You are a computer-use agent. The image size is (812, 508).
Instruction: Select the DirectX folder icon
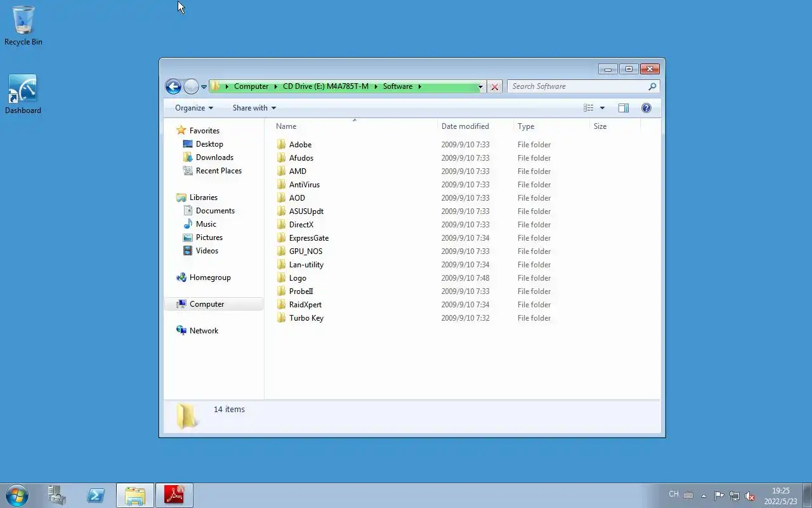click(x=282, y=225)
